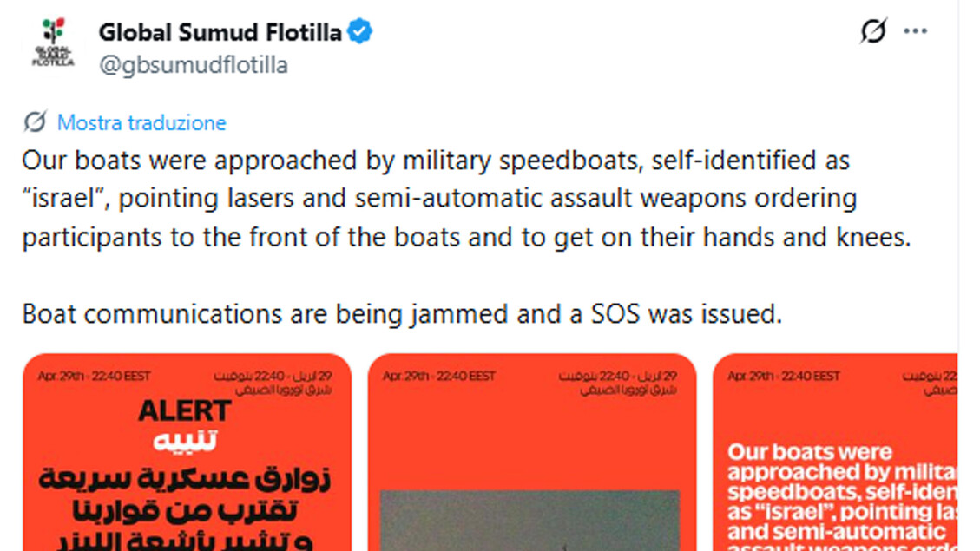Viewport: 980px width, 551px height.
Task: Select the tweet body text
Action: tap(434, 198)
